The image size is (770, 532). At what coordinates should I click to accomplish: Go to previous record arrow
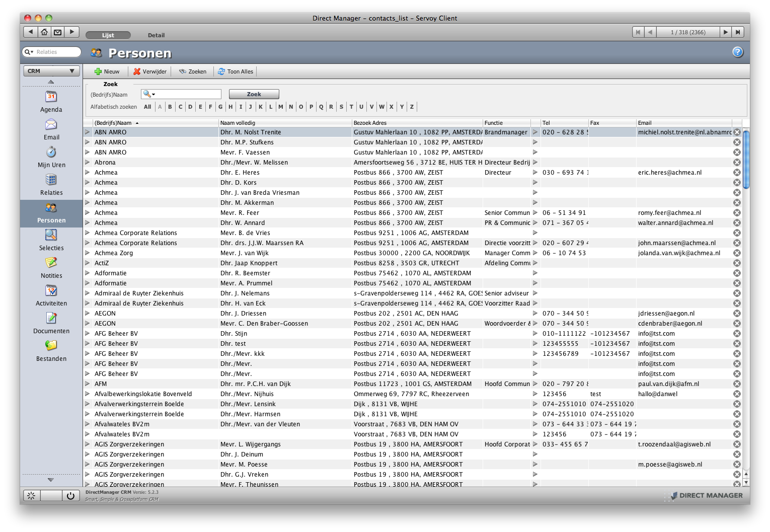[x=650, y=32]
